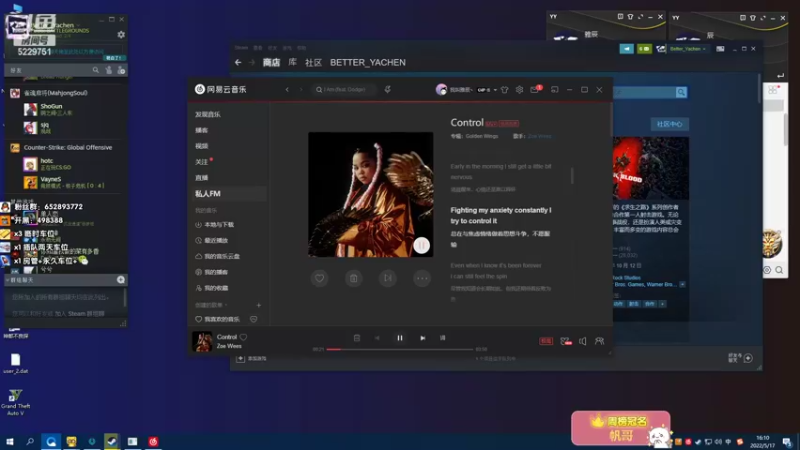Click the volume speaker icon
This screenshot has height=450, width=800.
[583, 341]
